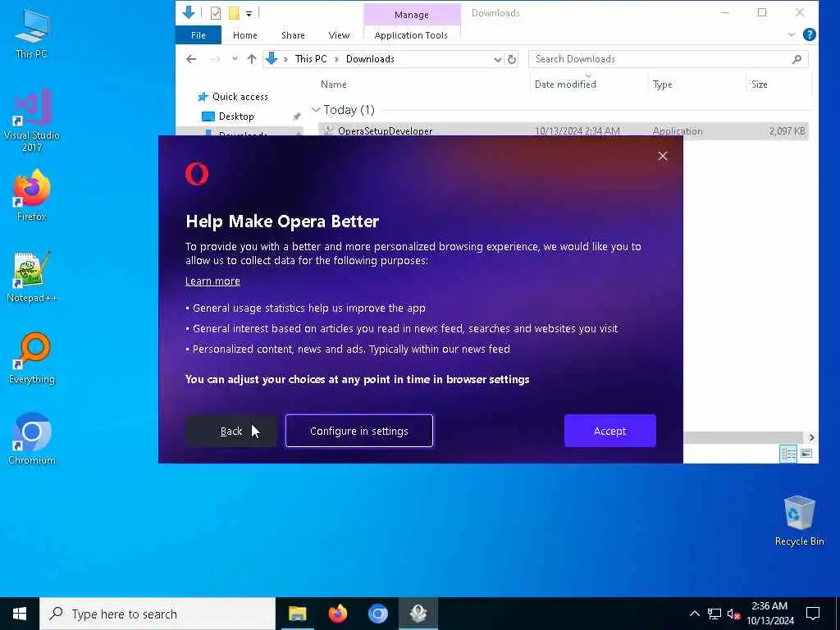This screenshot has width=840, height=630.
Task: Select the Recycle Bin icon
Action: pos(799,521)
